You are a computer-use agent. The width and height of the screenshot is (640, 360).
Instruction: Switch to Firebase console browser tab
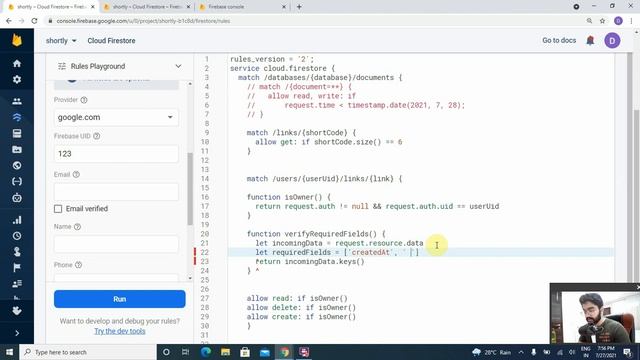pos(242,7)
